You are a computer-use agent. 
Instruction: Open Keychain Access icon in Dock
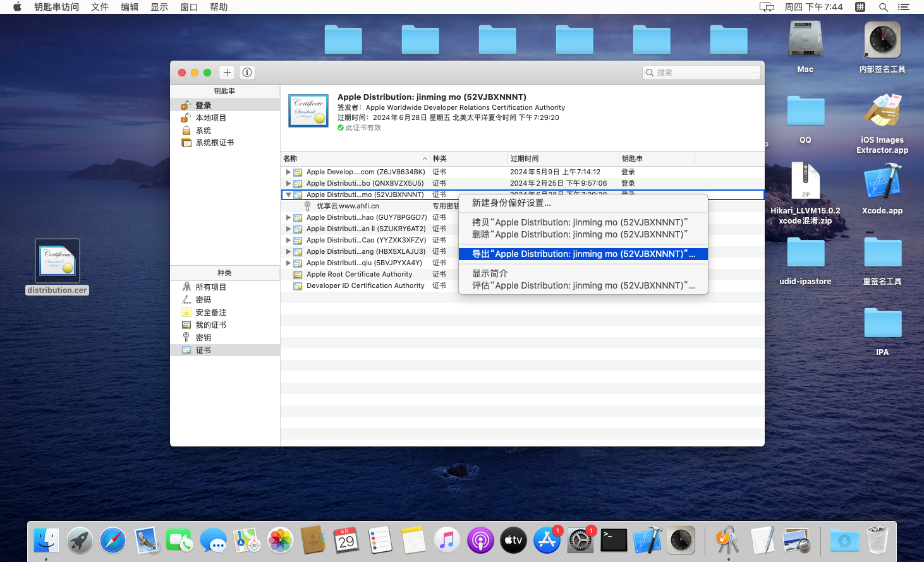click(x=727, y=541)
